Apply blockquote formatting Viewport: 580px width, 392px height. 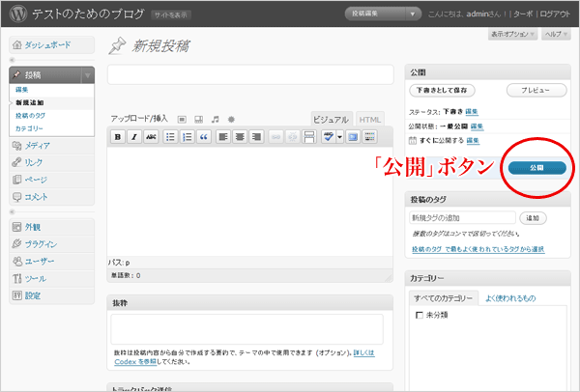[203, 137]
